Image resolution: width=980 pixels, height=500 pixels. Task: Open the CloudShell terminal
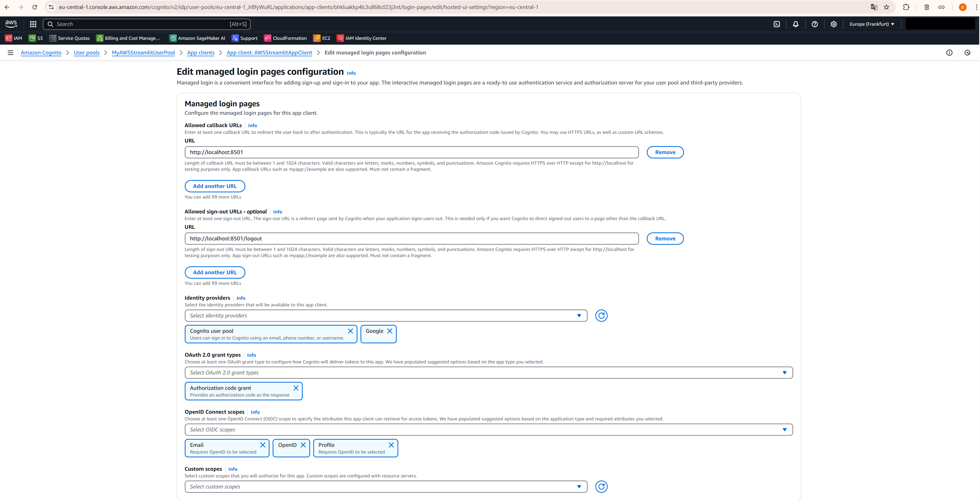coord(776,24)
